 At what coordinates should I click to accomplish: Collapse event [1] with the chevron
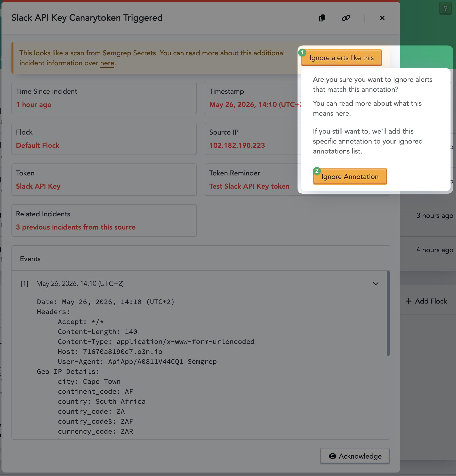tap(376, 284)
